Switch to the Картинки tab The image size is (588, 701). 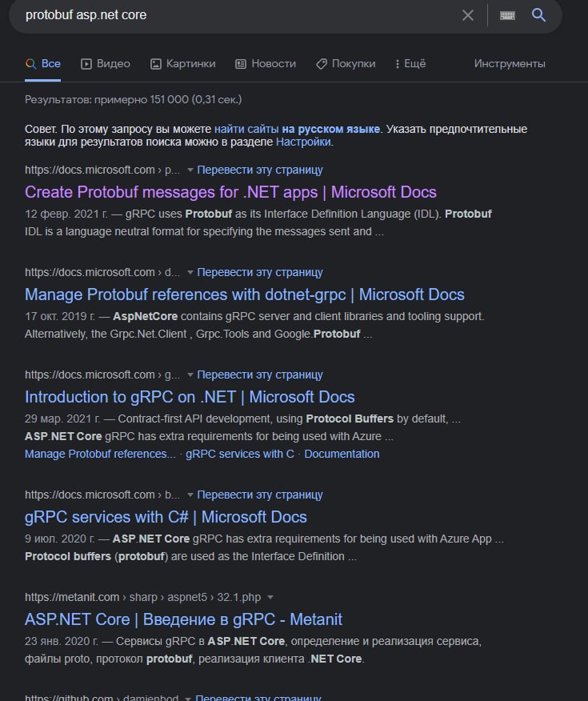182,63
